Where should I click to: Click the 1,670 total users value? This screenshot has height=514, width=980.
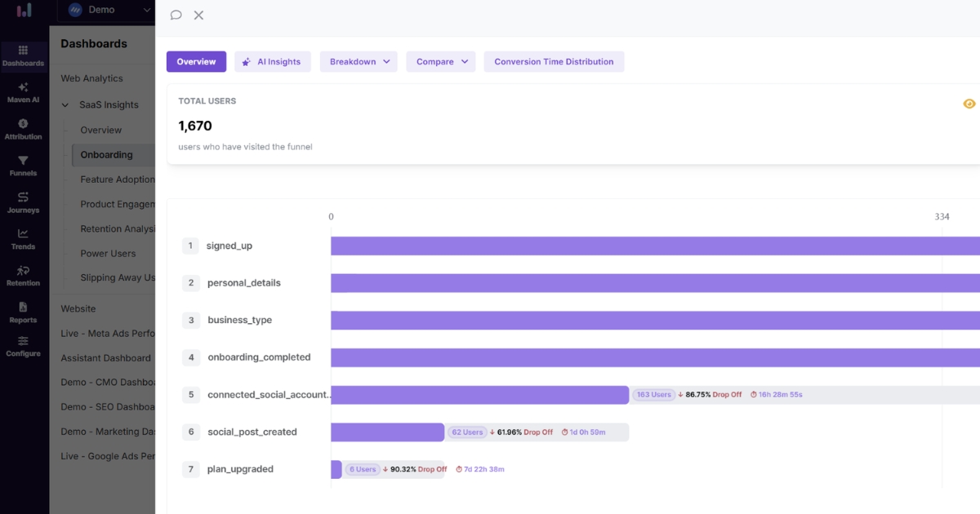point(195,126)
